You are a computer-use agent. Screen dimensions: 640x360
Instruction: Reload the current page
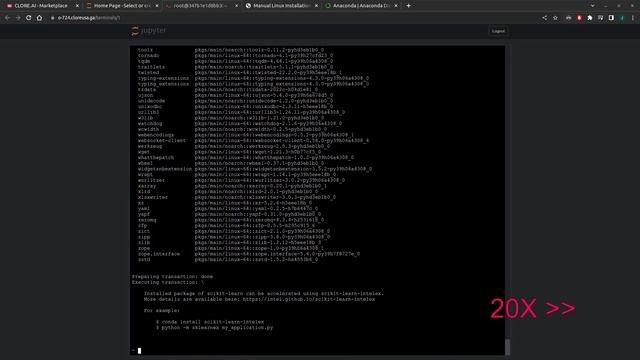pos(29,18)
